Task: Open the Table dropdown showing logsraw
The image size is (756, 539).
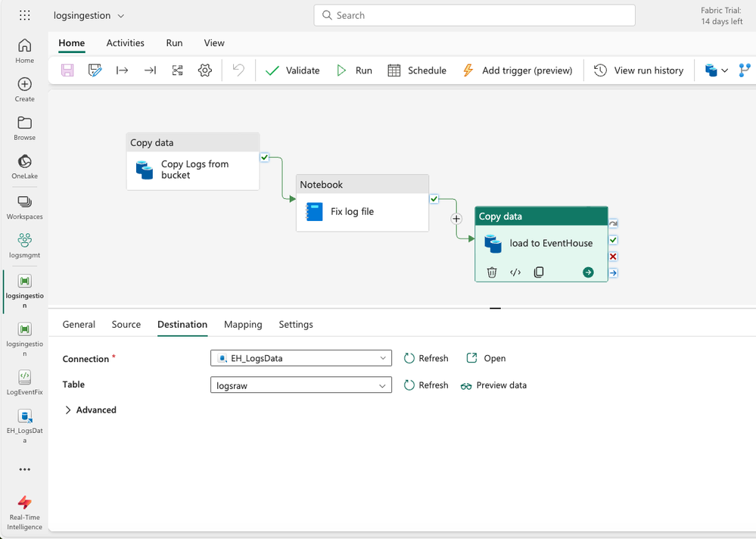Action: [301, 385]
